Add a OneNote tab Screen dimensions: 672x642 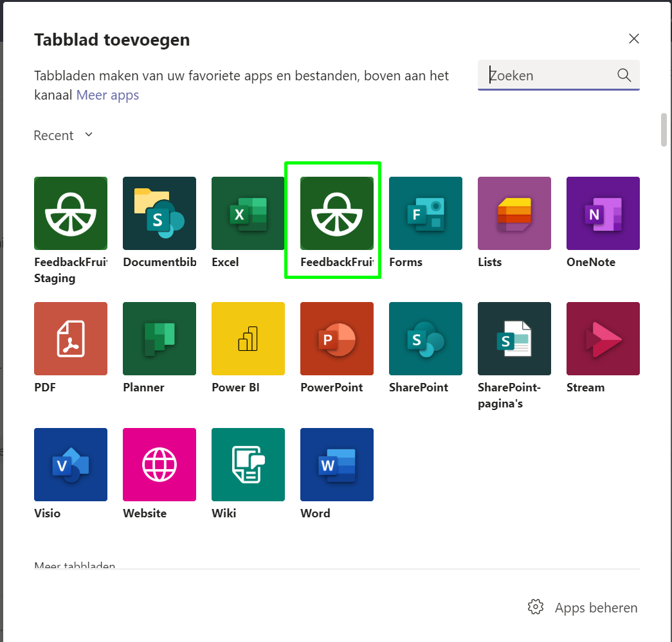pos(603,213)
